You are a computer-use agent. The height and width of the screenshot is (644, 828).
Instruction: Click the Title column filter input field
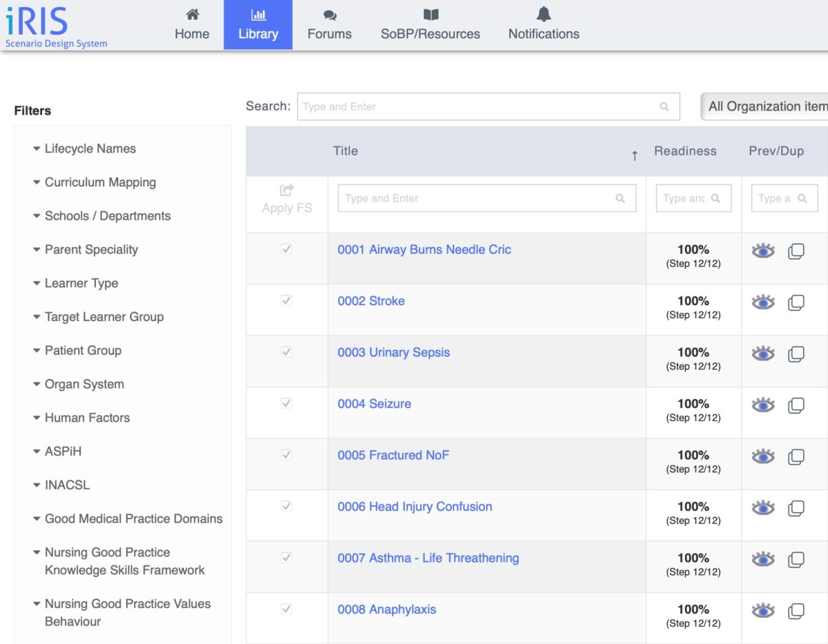[x=477, y=198]
